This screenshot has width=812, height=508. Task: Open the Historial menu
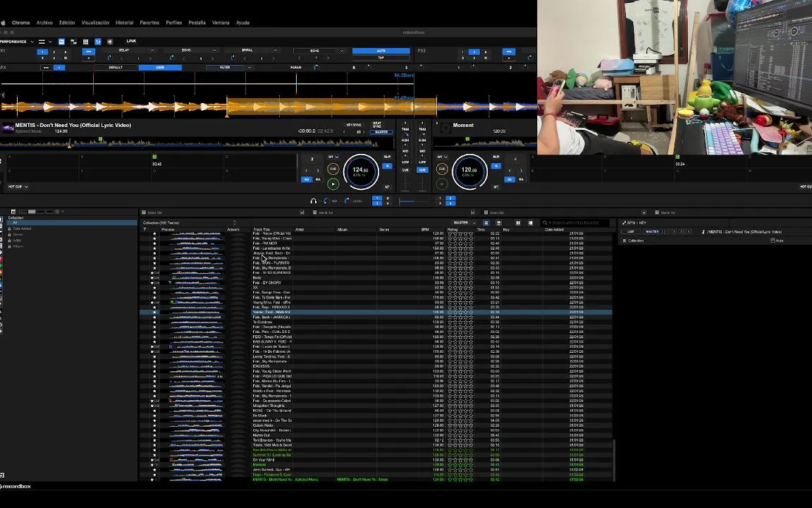(124, 23)
